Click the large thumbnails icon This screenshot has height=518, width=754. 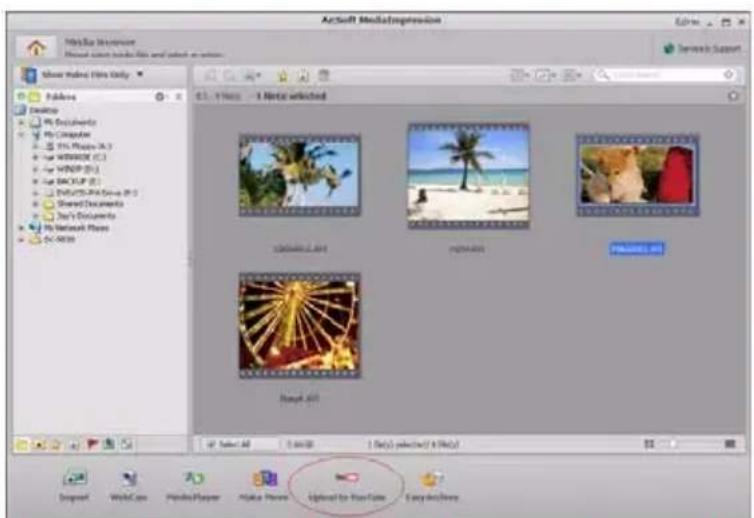point(730,444)
